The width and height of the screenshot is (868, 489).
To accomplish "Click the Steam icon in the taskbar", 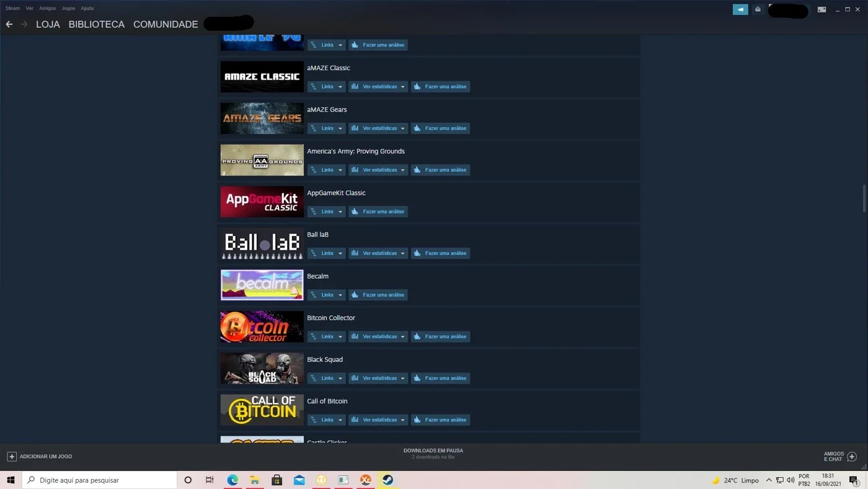I will pyautogui.click(x=387, y=480).
